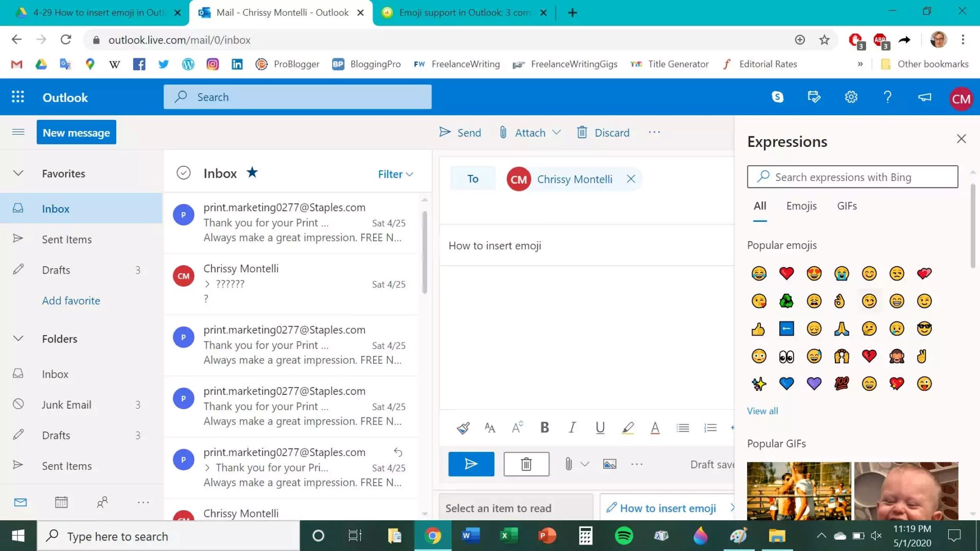Click the Send button in compose window
Screen dimensions: 980x551
(471, 464)
